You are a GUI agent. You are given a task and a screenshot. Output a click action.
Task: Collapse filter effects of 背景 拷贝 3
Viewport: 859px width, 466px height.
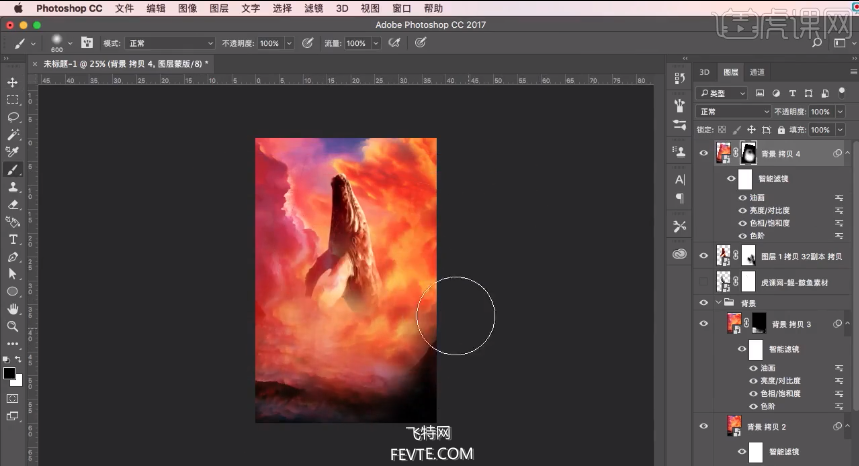pyautogui.click(x=847, y=324)
